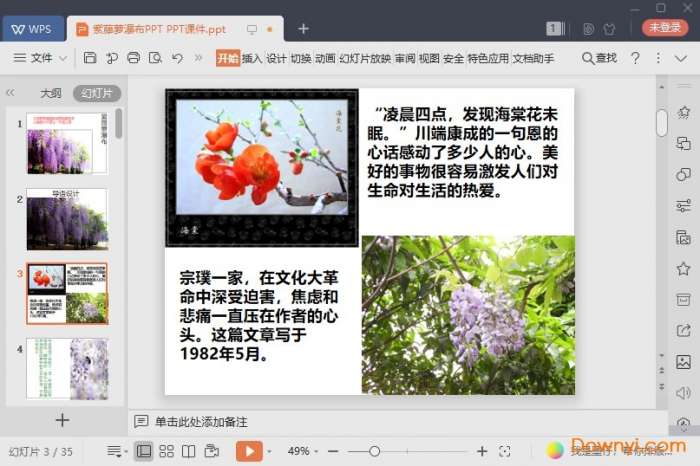Zoom in with the plus button
Viewport: 700px width, 466px height.
click(482, 452)
